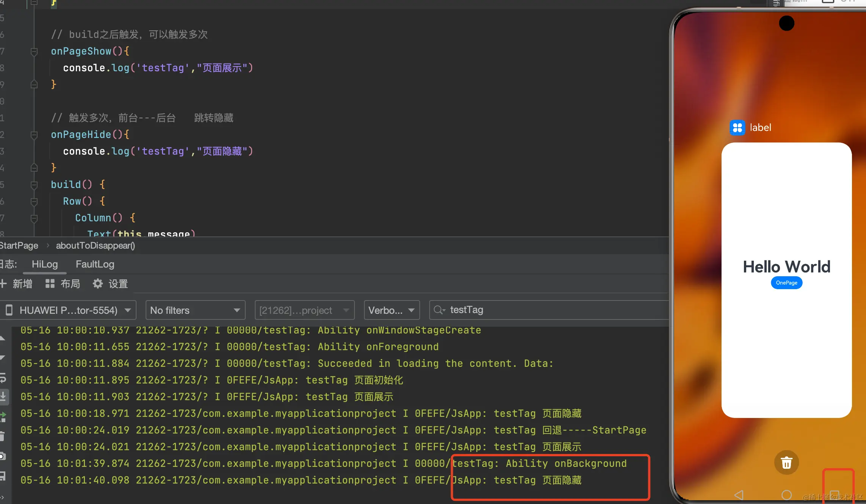Viewport: 866px width, 504px height.
Task: Select the HiLog tab
Action: point(45,264)
